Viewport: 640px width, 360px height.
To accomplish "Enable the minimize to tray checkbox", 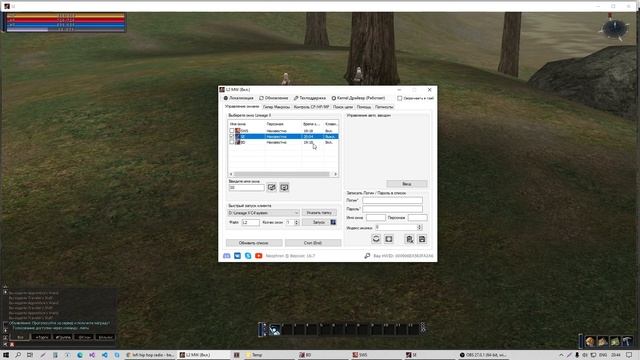I will click(x=400, y=98).
